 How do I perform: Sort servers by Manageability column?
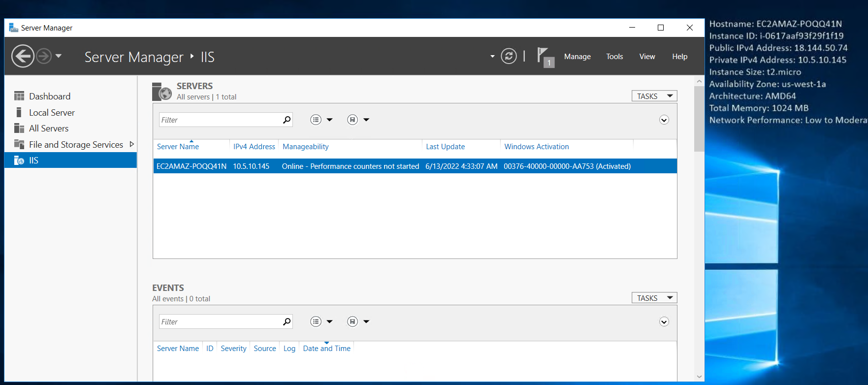tap(306, 147)
